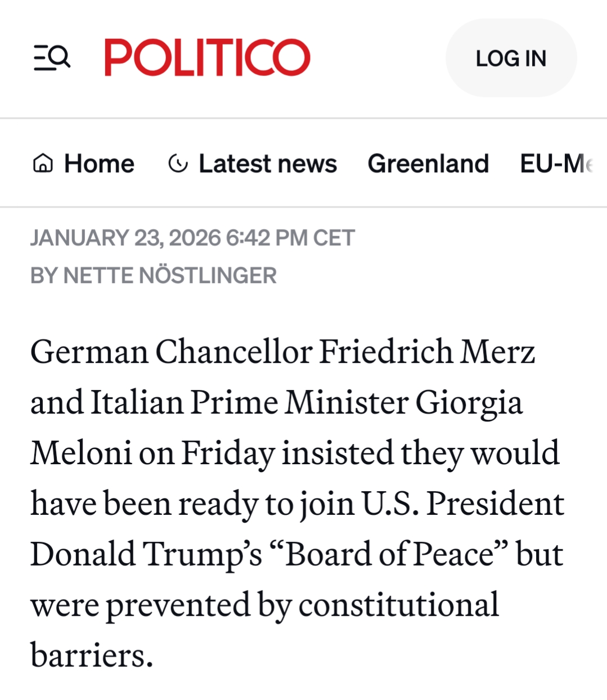
Task: Select the Greenland topic tab
Action: [428, 164]
